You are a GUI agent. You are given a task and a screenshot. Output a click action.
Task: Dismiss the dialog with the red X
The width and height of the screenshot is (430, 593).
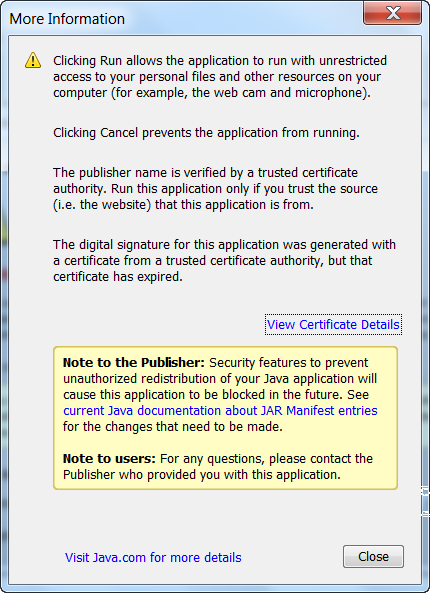coord(393,13)
